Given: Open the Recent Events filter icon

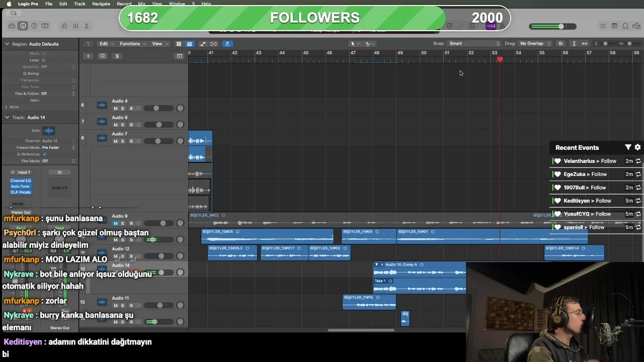Looking at the screenshot, I should (628, 147).
